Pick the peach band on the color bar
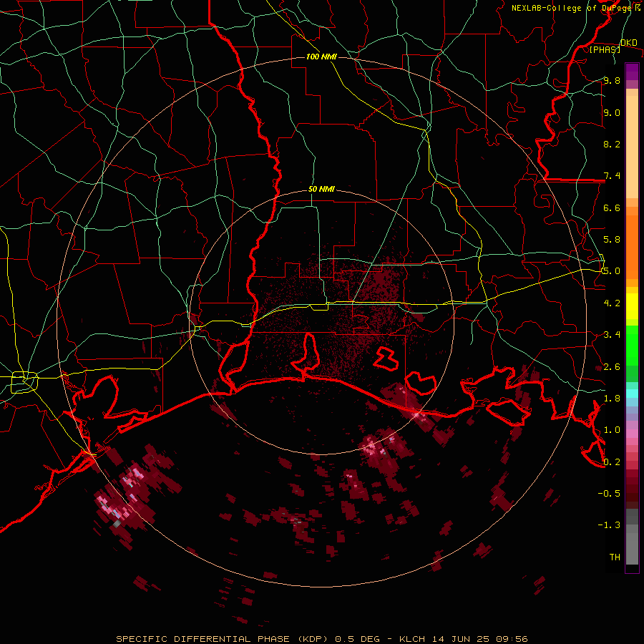 (632, 147)
